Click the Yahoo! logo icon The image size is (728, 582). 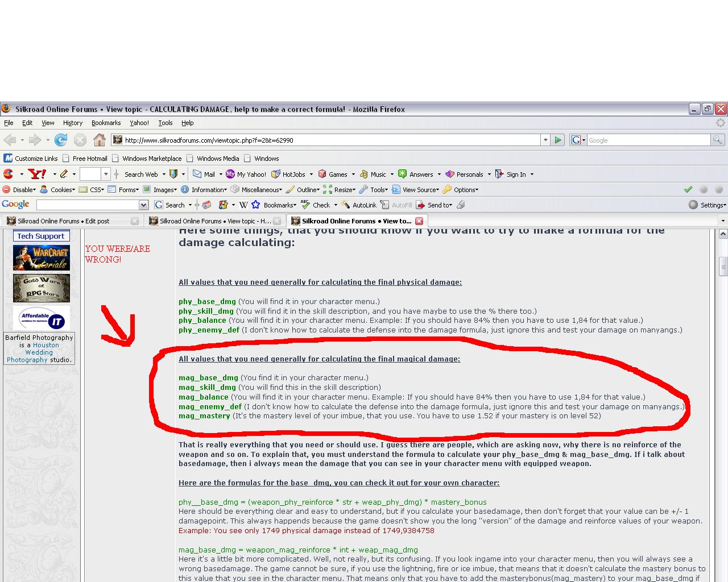point(37,174)
